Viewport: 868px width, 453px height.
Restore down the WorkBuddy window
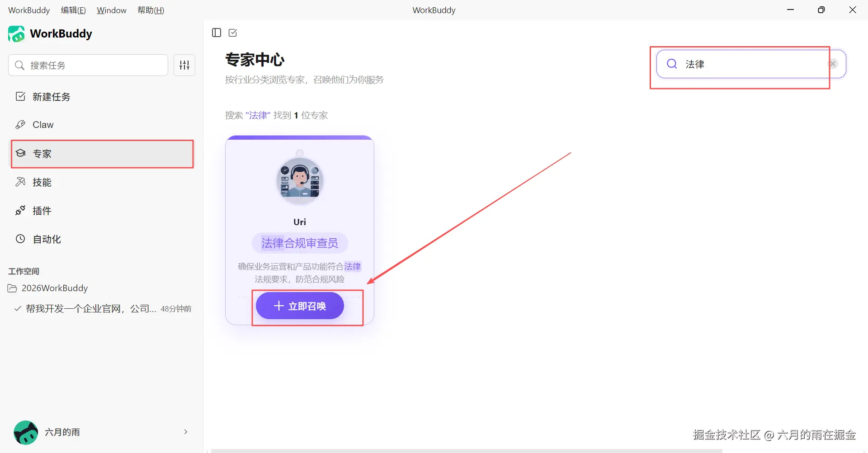(x=821, y=10)
